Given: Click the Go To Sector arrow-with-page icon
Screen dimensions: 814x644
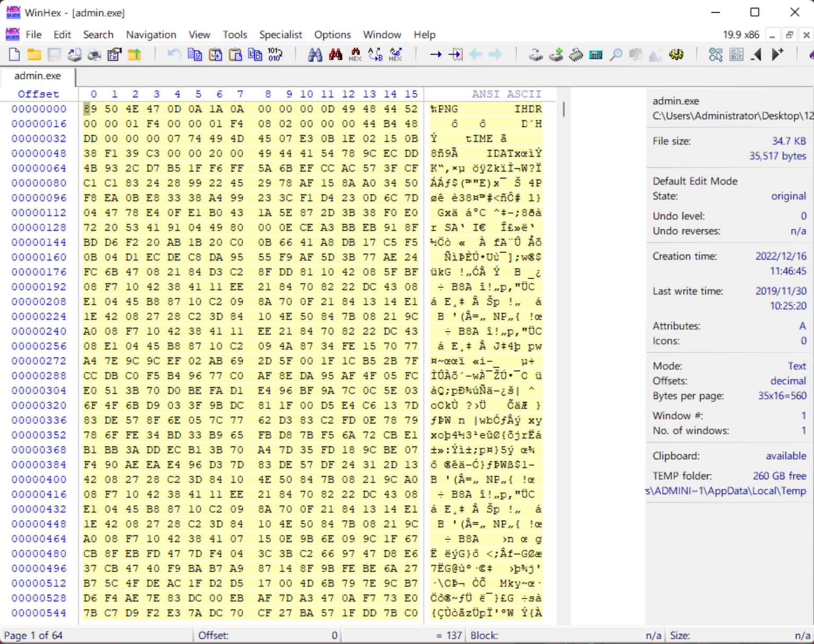Looking at the screenshot, I should (456, 54).
